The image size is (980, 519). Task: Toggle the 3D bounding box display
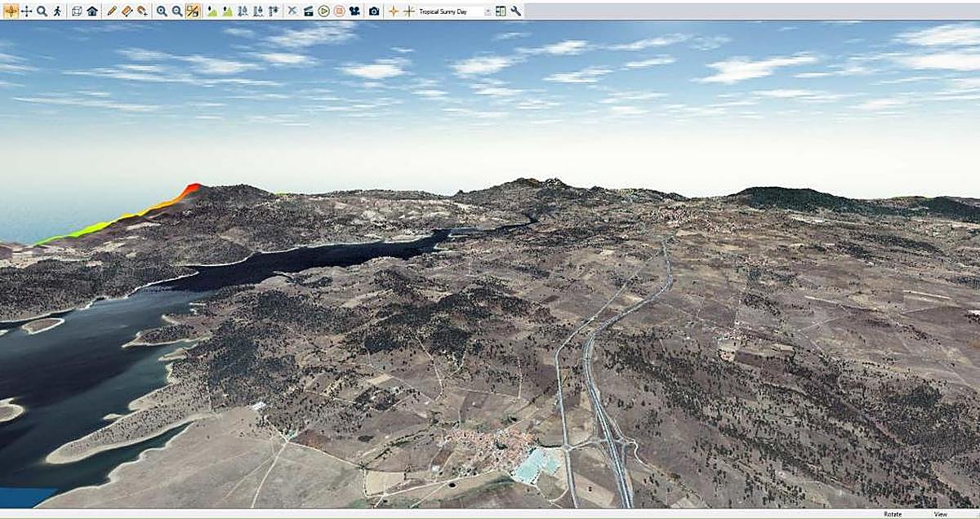click(77, 11)
